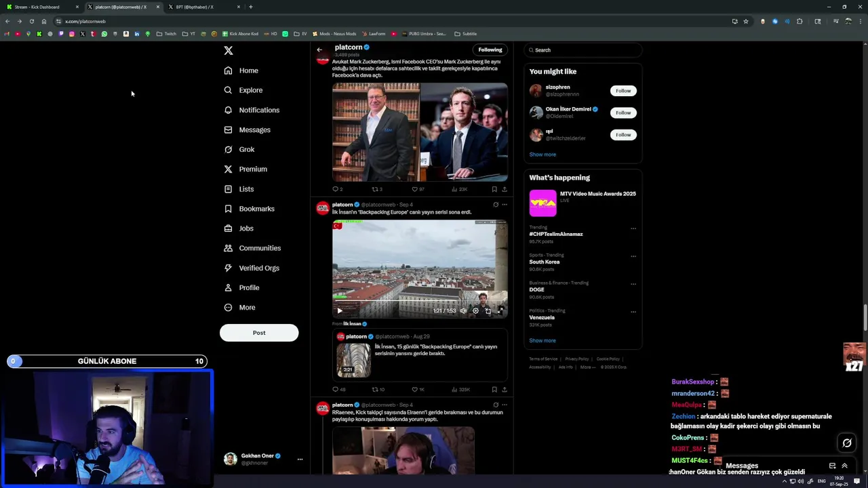Image resolution: width=868 pixels, height=488 pixels.
Task: Open a new browser tab
Action: click(x=251, y=7)
